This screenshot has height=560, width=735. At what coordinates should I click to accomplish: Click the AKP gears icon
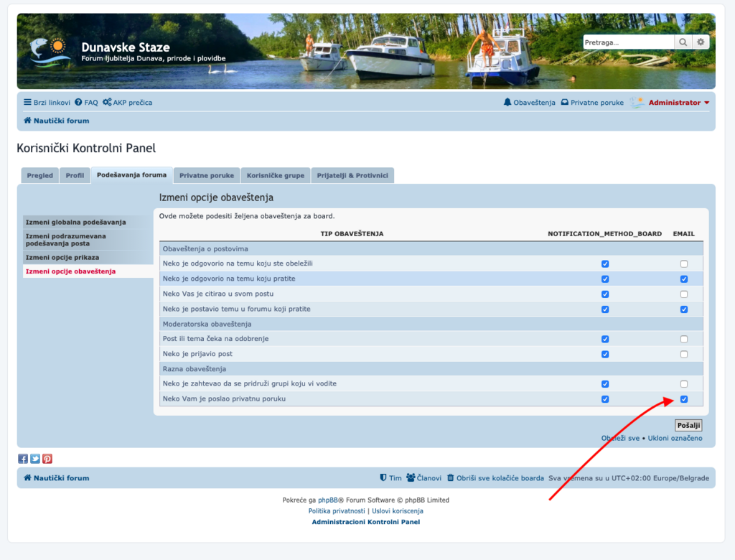tap(107, 102)
